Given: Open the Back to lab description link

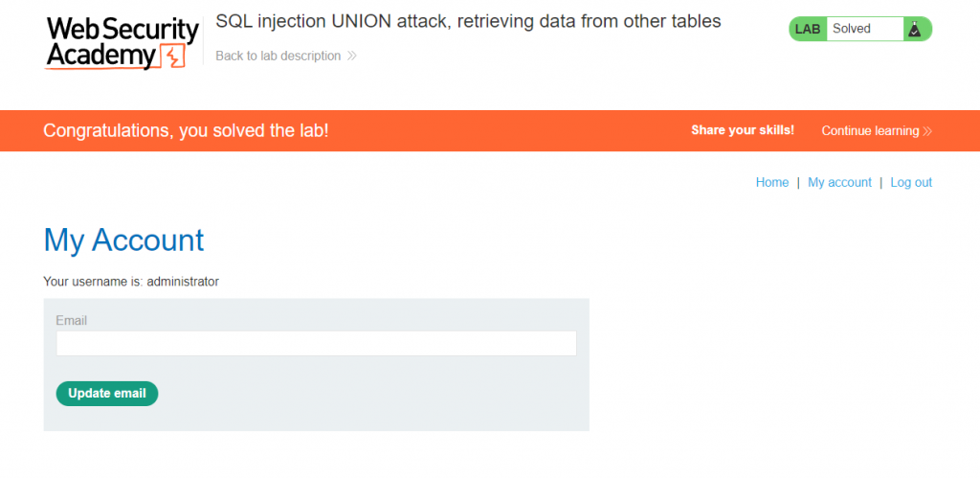Looking at the screenshot, I should [x=278, y=56].
